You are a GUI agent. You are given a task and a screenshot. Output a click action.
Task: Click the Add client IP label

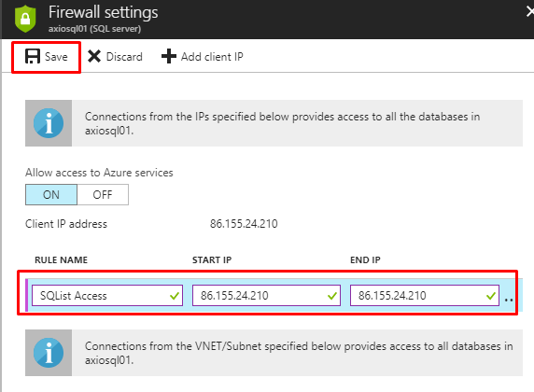coord(212,57)
